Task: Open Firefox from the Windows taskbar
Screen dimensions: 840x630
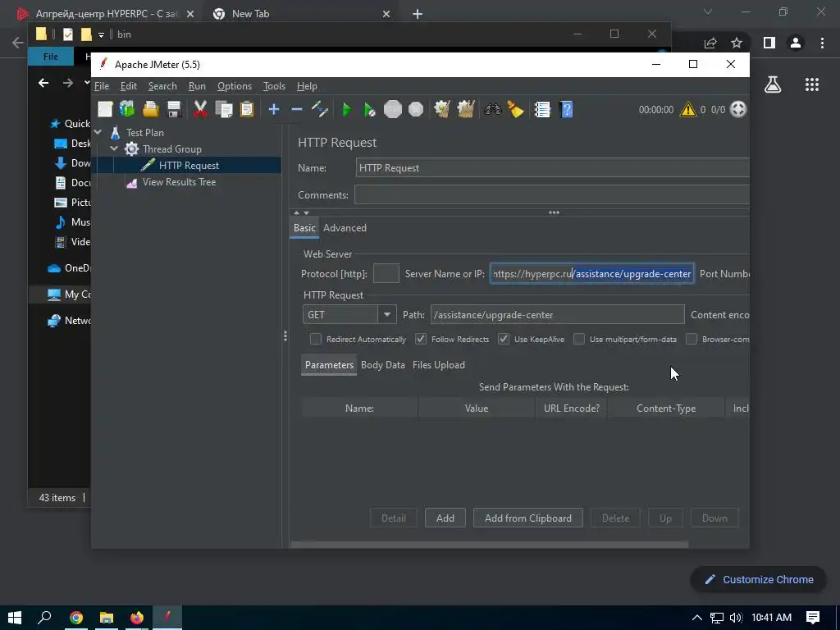Action: coord(137,618)
